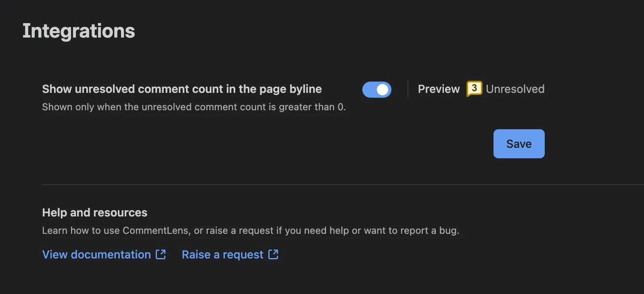Click the white knob of the toggle switch
The image size is (644, 294).
coord(383,90)
